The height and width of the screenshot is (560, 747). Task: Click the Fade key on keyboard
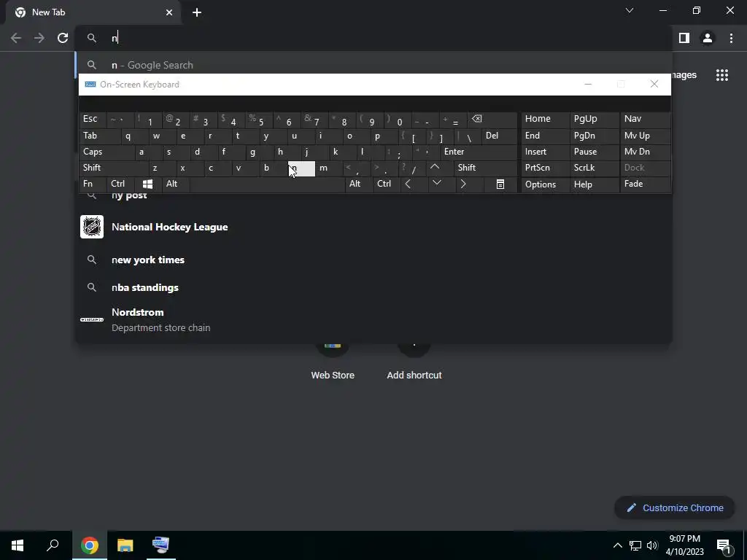pyautogui.click(x=645, y=184)
